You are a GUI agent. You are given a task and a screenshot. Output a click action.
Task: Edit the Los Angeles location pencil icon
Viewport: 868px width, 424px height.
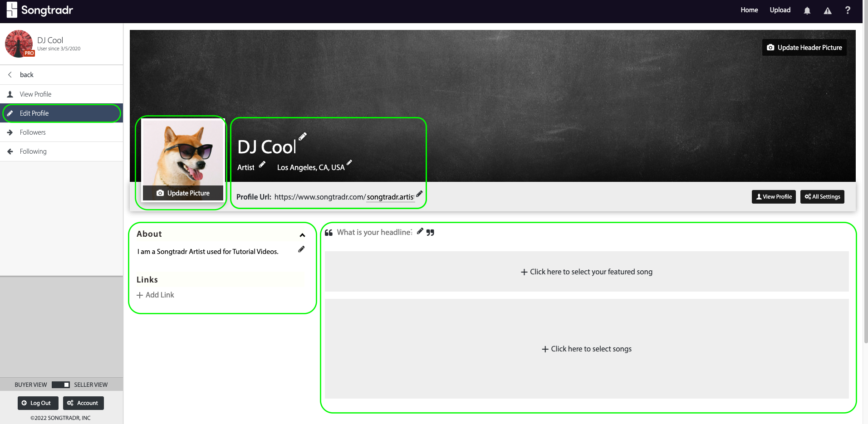pos(349,162)
